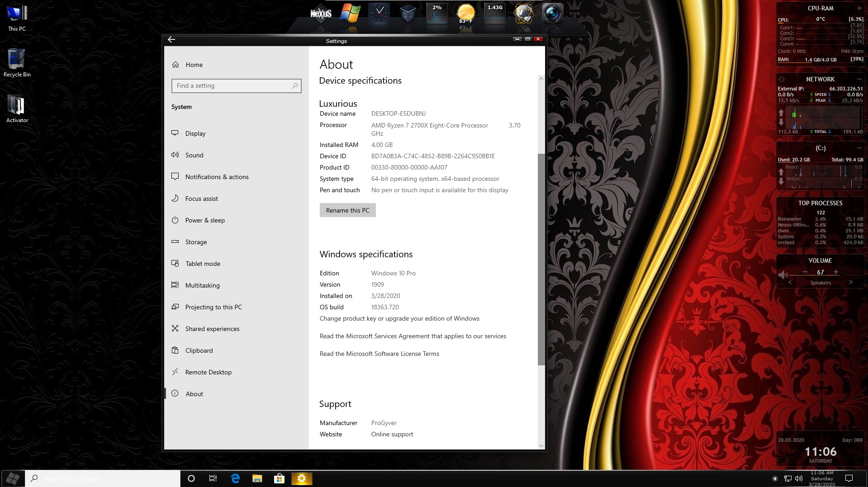
Task: Open Microsoft Services Agreement link
Action: tap(413, 336)
